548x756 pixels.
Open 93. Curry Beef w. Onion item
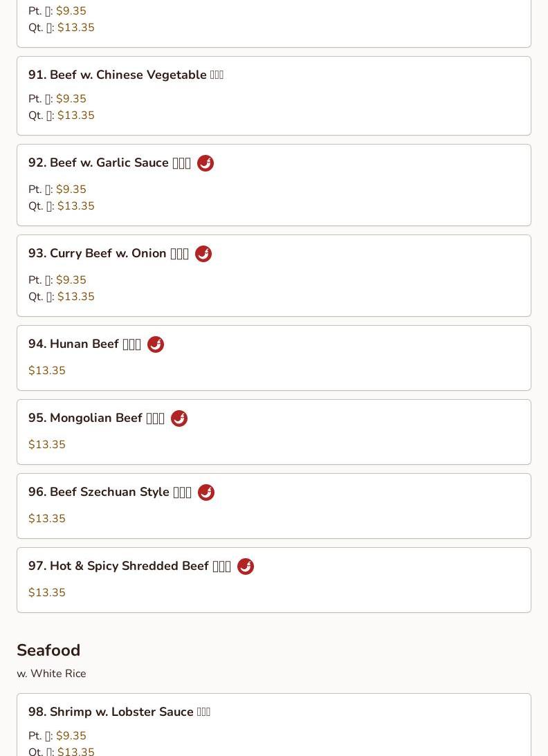pyautogui.click(x=108, y=254)
